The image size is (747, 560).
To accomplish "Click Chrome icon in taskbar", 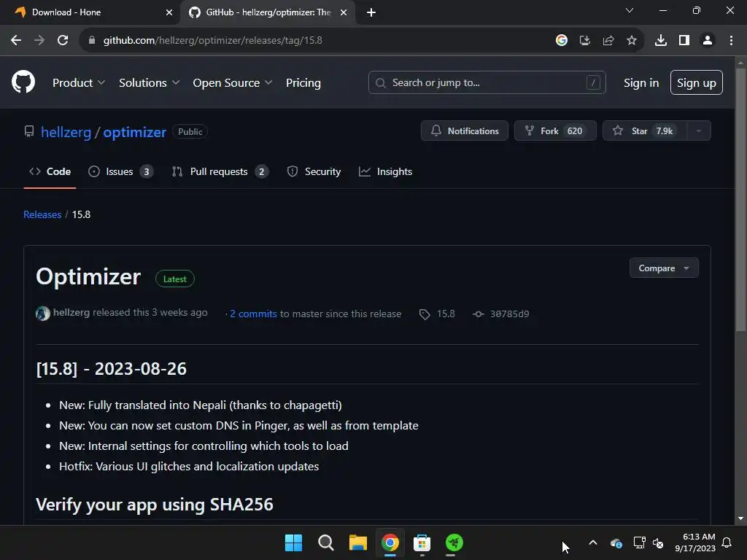I will click(390, 542).
